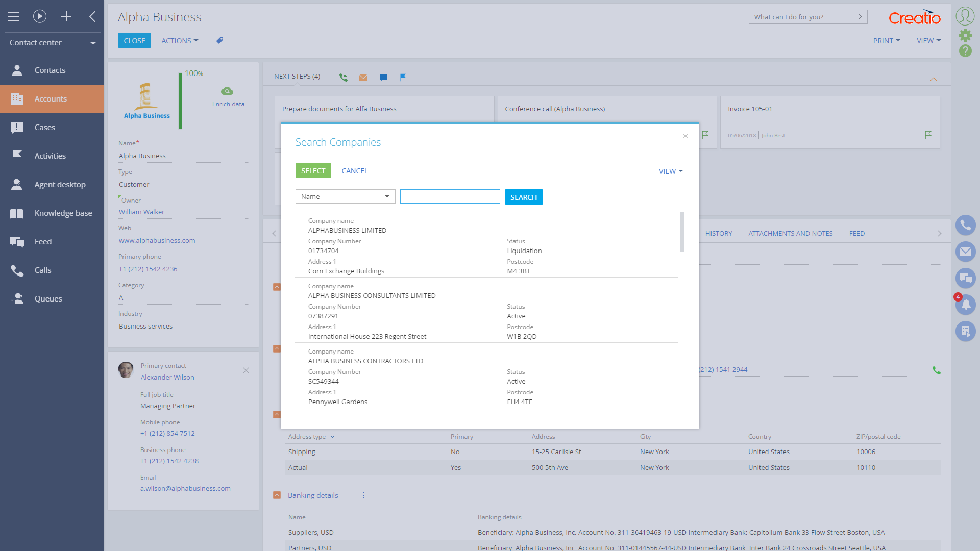Open the Calls section
The image size is (980, 551).
tap(52, 270)
